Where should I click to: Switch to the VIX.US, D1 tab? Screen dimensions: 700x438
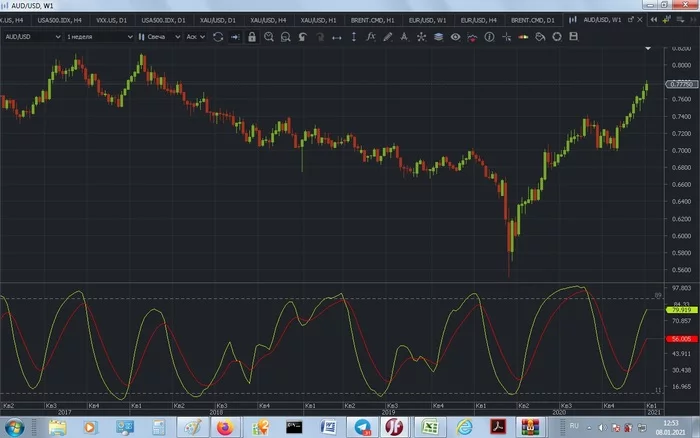click(x=111, y=20)
